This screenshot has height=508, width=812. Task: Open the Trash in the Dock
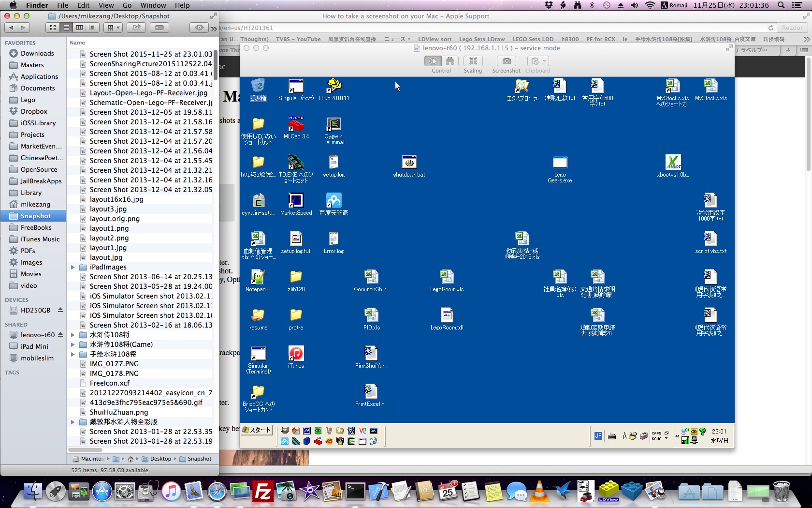(782, 492)
